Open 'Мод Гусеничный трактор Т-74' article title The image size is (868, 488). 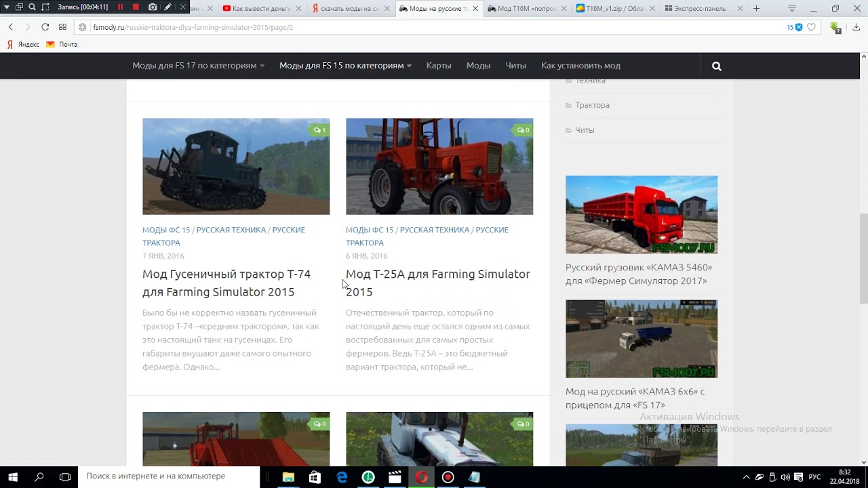point(226,283)
